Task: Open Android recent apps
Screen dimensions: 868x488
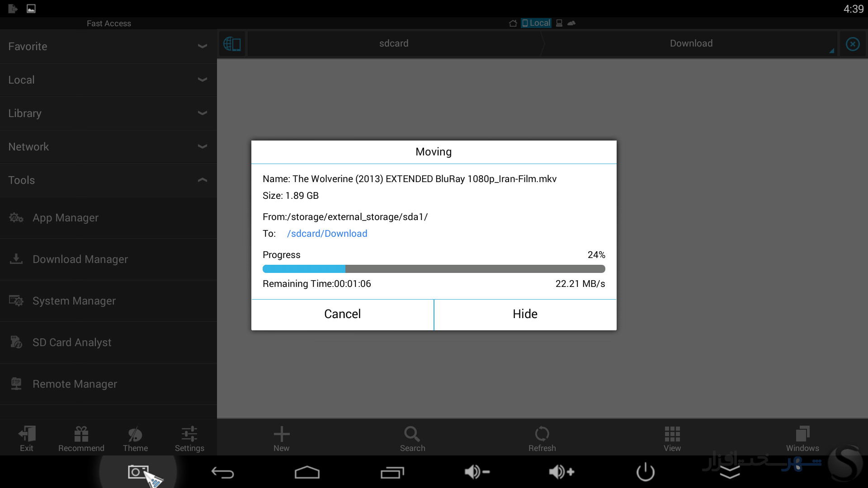Action: pos(392,472)
